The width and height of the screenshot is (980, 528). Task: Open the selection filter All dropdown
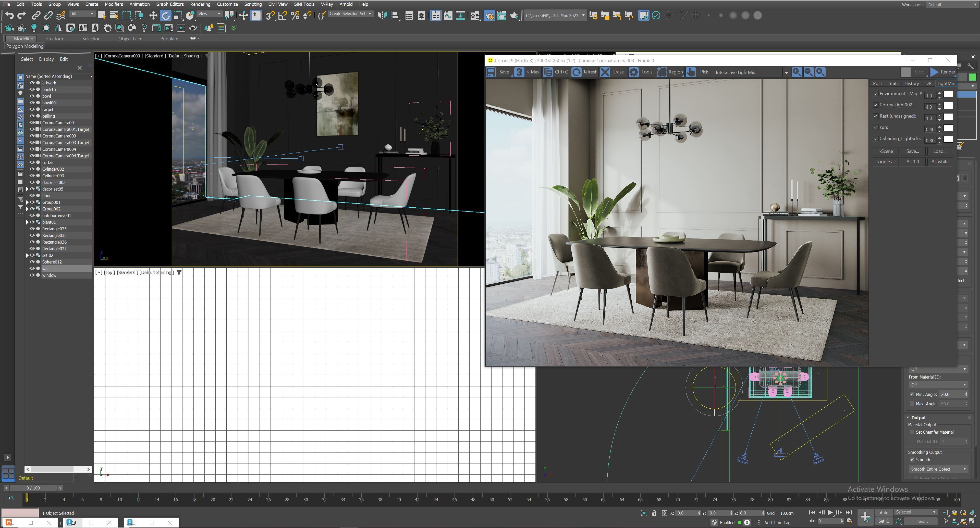(x=82, y=14)
